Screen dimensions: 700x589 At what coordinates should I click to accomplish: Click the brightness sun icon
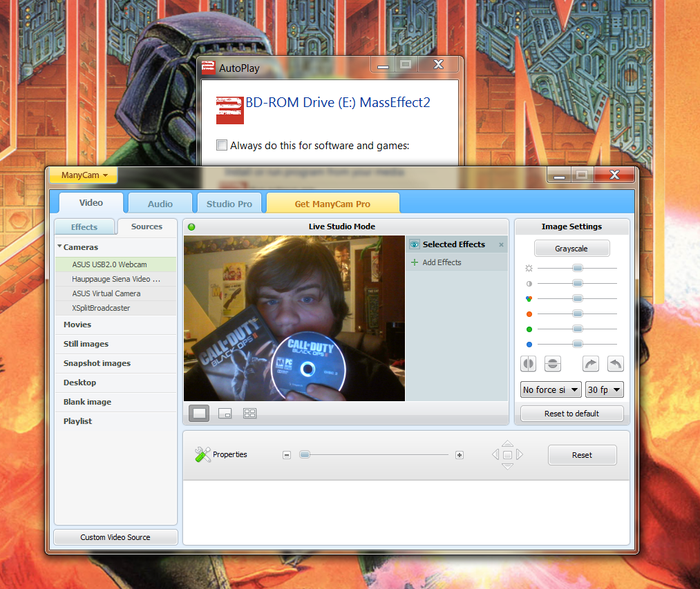pos(529,268)
